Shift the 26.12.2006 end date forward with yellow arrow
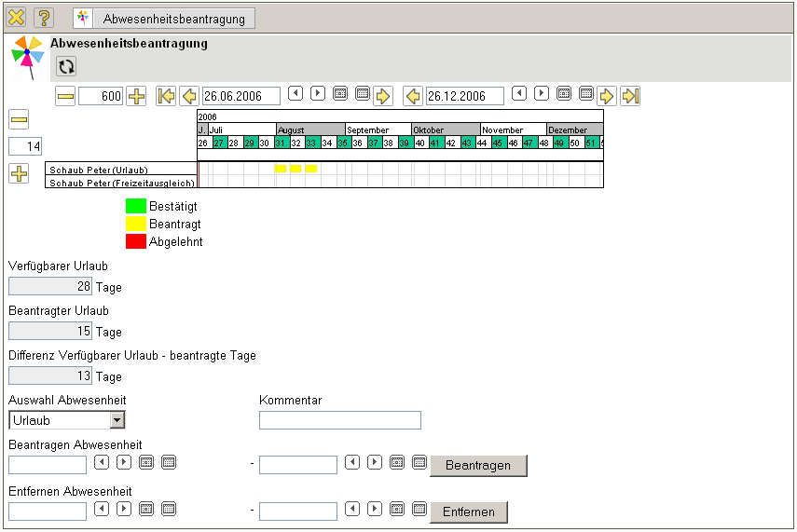The height and width of the screenshot is (532, 797). [607, 96]
